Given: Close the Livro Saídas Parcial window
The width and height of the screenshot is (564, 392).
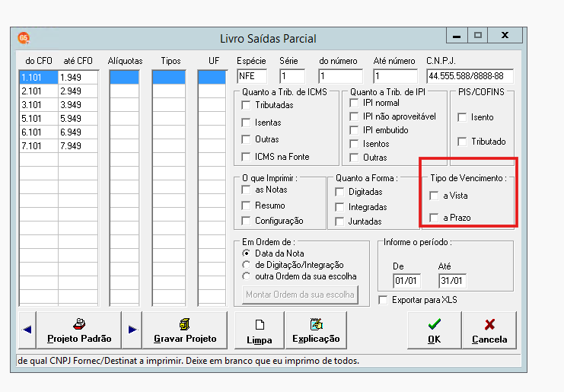Looking at the screenshot, I should [505, 35].
